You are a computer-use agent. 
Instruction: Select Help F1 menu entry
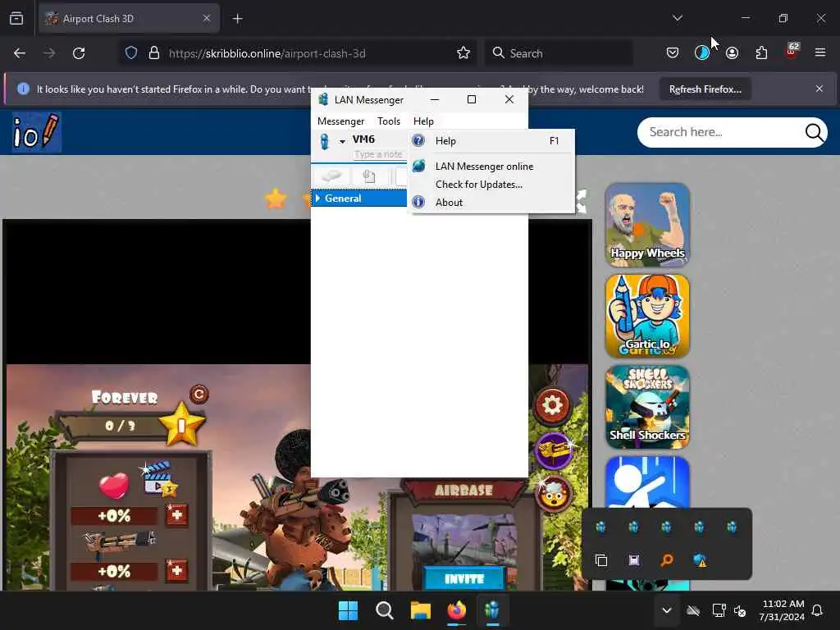coord(491,141)
